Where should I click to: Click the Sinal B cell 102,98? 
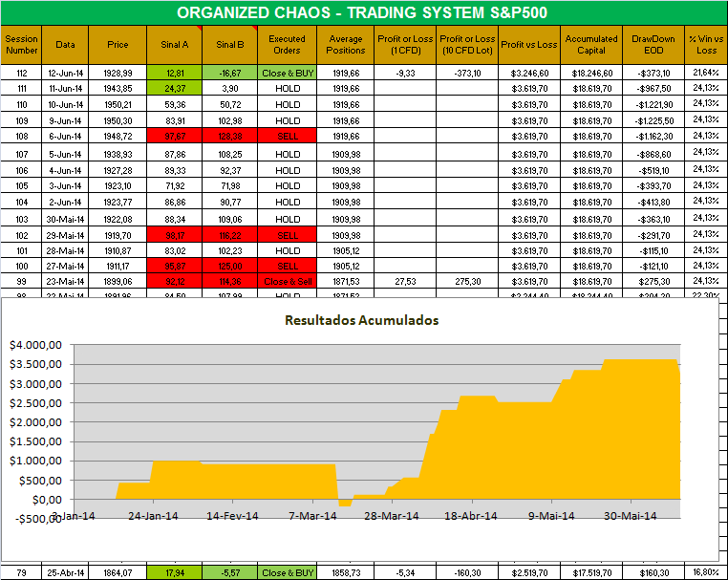(230, 120)
